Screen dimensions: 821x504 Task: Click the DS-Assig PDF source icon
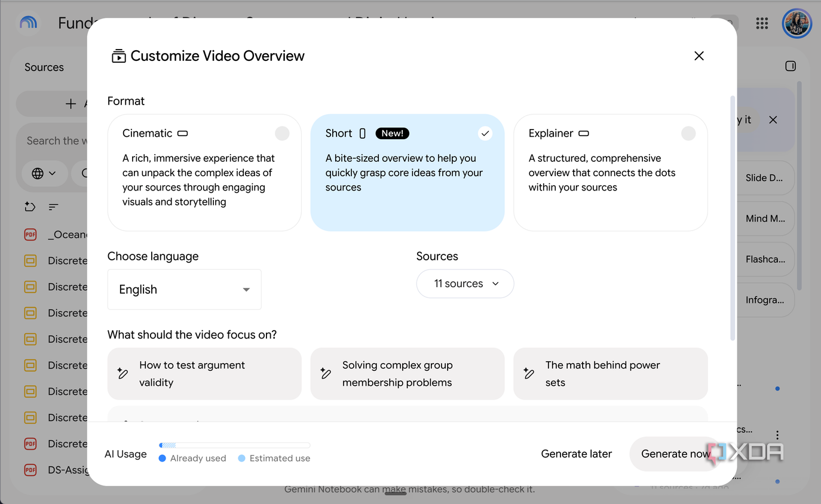click(30, 470)
